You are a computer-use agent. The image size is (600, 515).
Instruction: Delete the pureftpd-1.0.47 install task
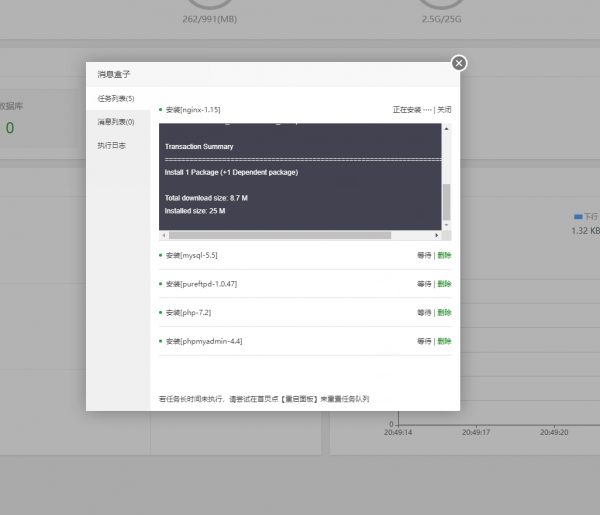click(x=444, y=284)
